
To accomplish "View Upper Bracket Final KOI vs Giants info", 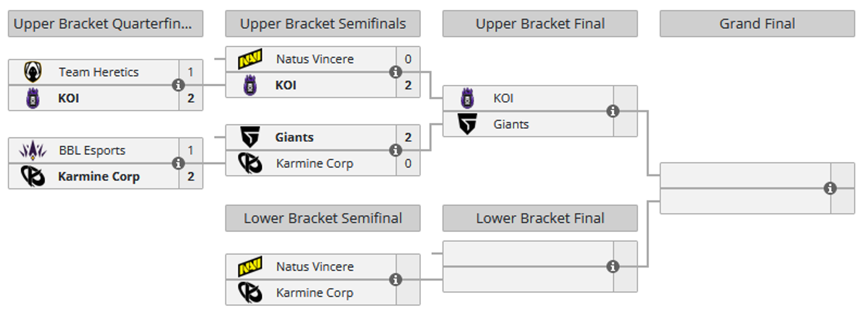I will point(613,111).
